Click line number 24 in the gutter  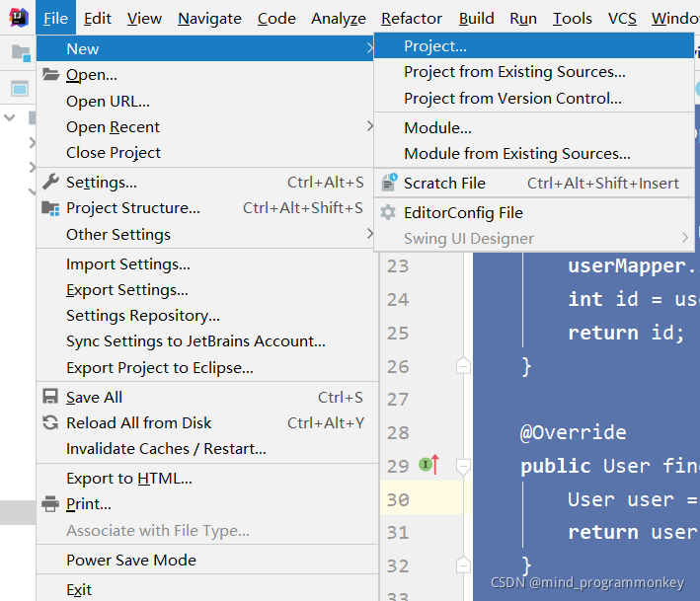tap(398, 299)
